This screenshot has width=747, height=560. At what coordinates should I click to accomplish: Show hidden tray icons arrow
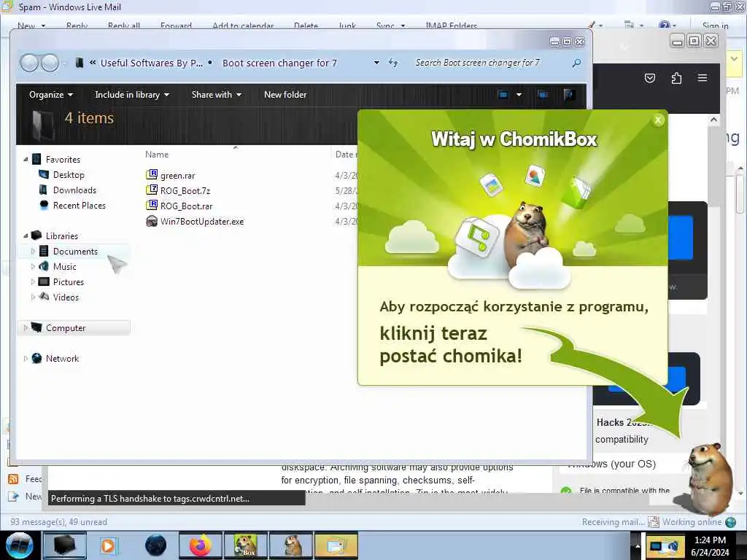[x=638, y=545]
